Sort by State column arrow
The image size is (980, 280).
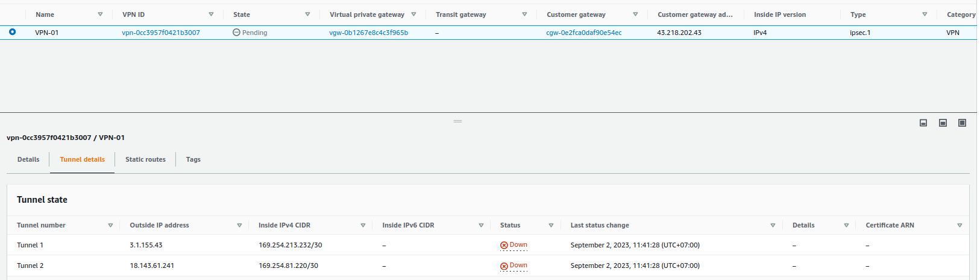click(x=307, y=14)
